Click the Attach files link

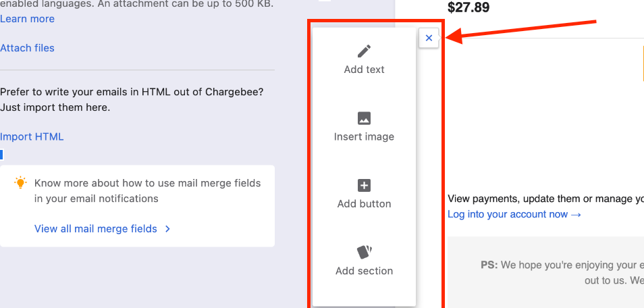pos(27,48)
